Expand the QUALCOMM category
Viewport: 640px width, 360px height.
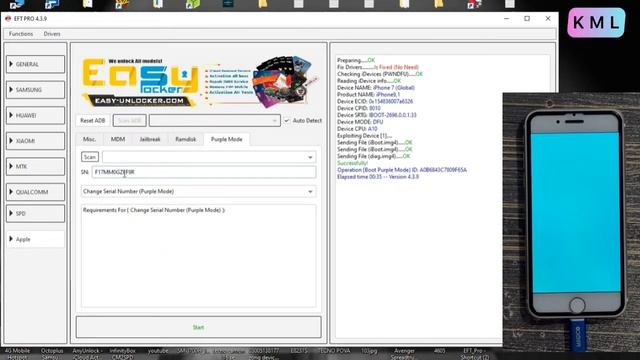click(36, 192)
